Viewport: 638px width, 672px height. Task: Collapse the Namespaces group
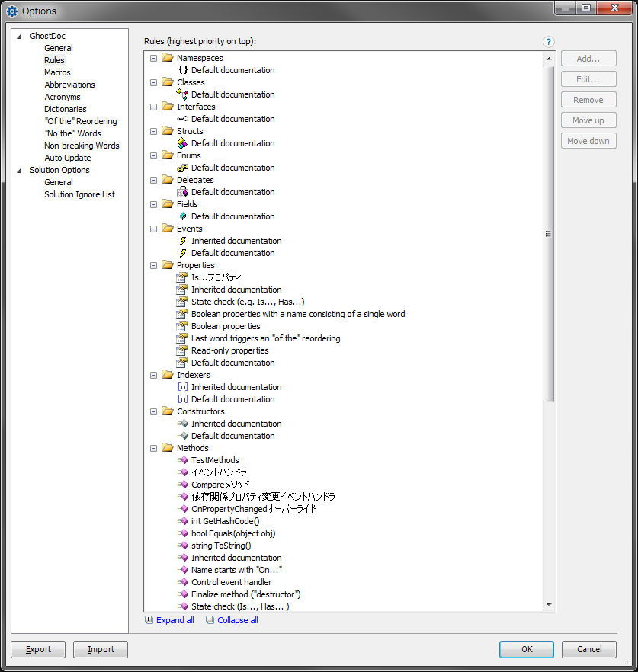153,58
